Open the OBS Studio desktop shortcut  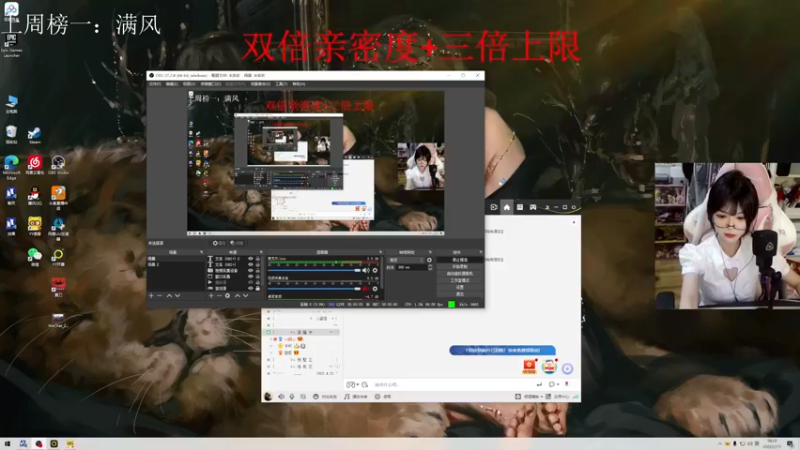click(x=58, y=165)
